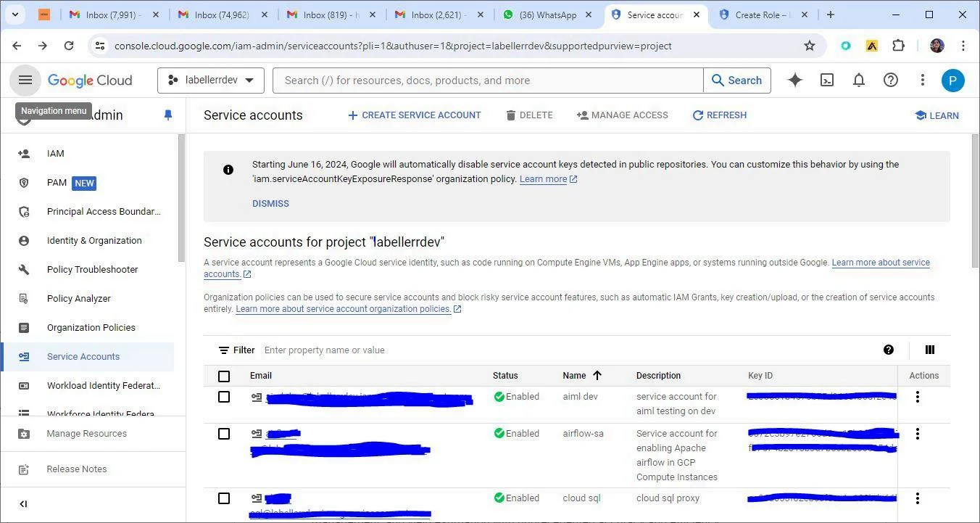Click the blue Search button
This screenshot has height=523, width=980.
pos(736,81)
